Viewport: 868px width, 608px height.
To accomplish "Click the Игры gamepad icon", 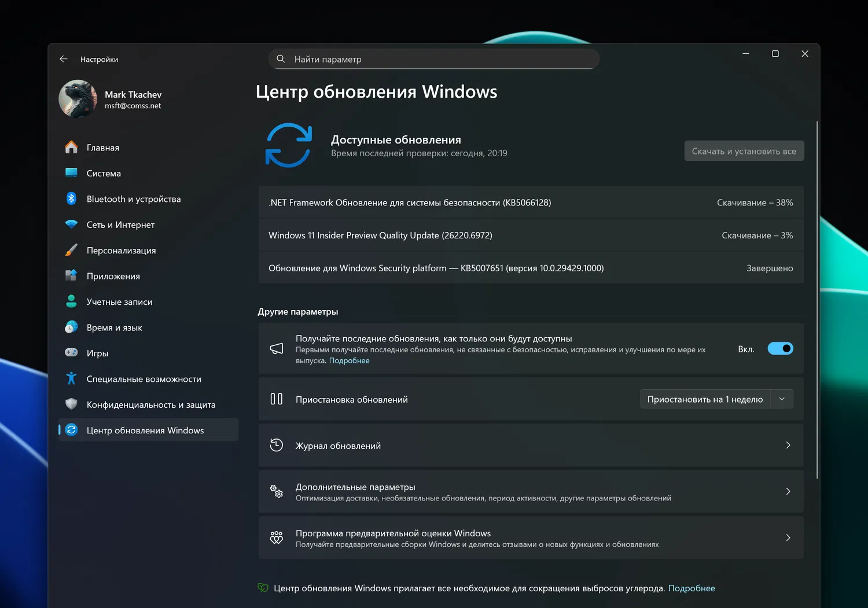I will [71, 353].
